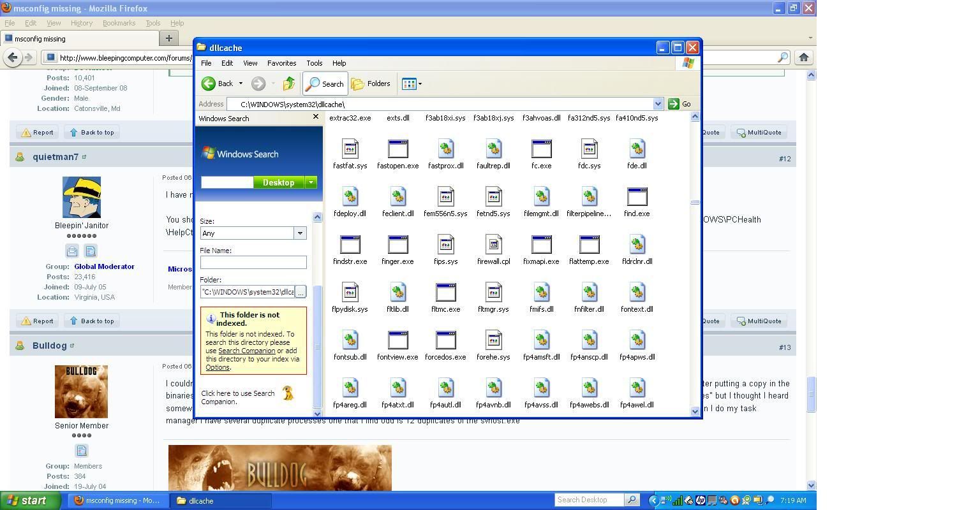Screen dimensions: 980x510
Task: Click Firefox Home button
Action: [x=804, y=57]
